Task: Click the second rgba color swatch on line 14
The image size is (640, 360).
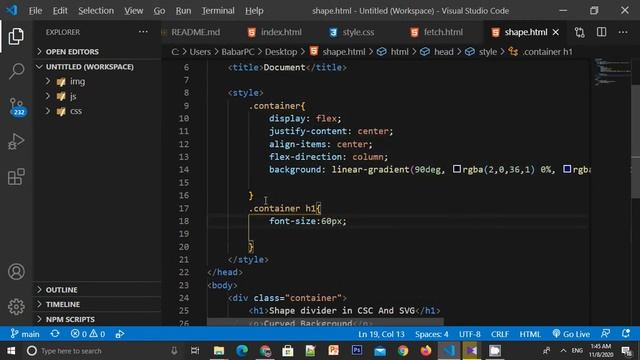Action: click(x=567, y=169)
